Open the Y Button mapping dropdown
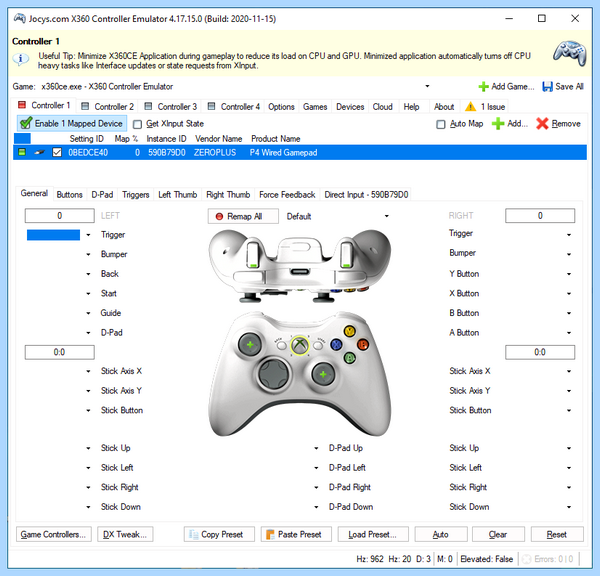The width and height of the screenshot is (600, 576). click(569, 274)
